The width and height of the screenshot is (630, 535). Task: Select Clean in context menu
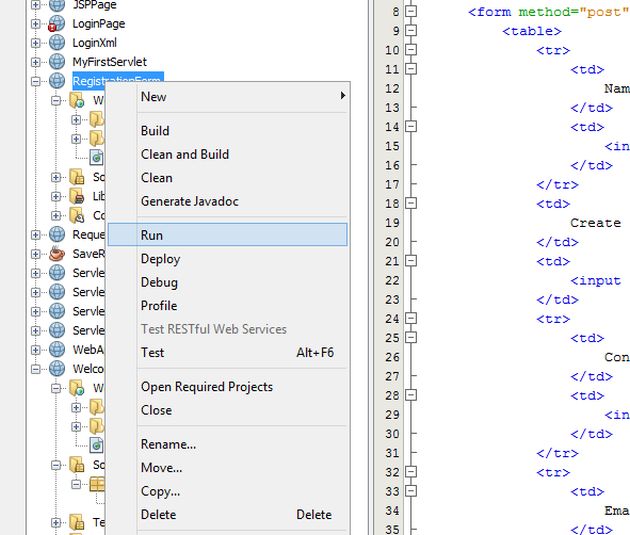coord(228,178)
